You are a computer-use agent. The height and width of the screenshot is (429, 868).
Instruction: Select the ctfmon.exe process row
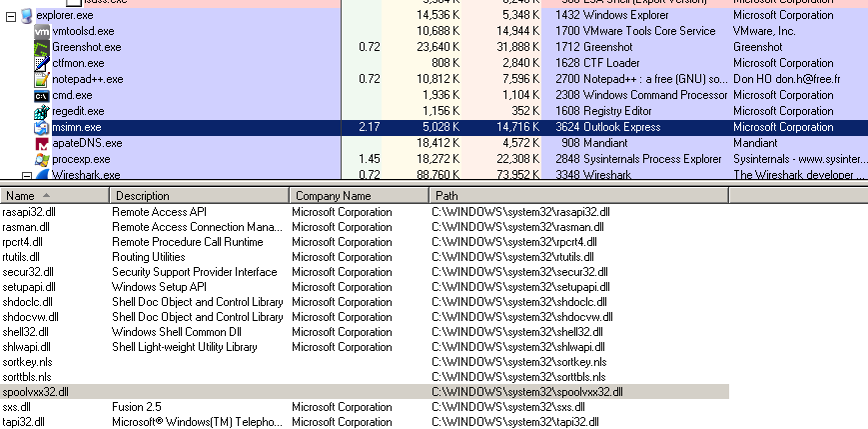[434, 63]
